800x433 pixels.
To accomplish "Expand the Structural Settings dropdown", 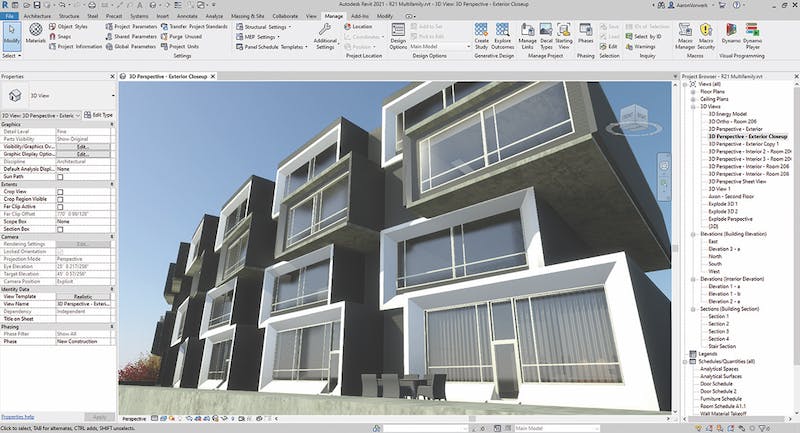I will [x=290, y=27].
